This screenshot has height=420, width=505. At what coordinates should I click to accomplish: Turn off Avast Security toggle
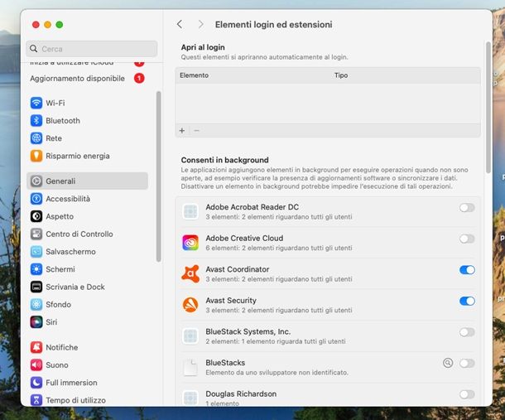(467, 301)
